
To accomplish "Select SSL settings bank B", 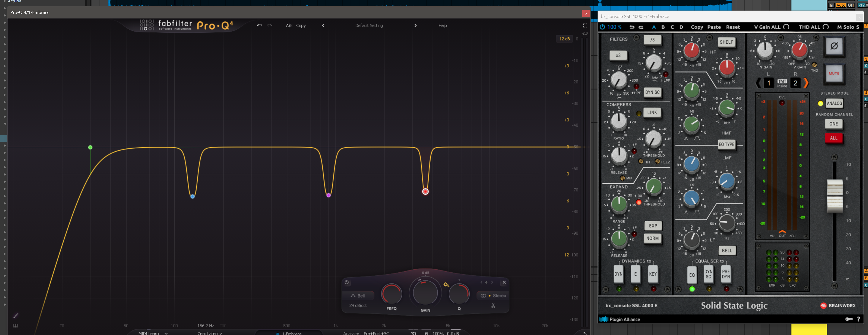I will point(663,27).
